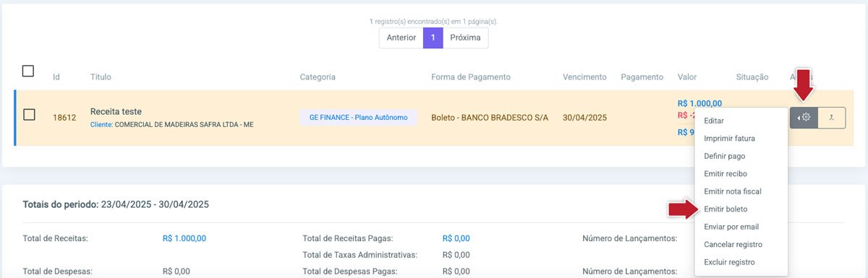
Task: Go to the Anterior page
Action: pos(401,38)
